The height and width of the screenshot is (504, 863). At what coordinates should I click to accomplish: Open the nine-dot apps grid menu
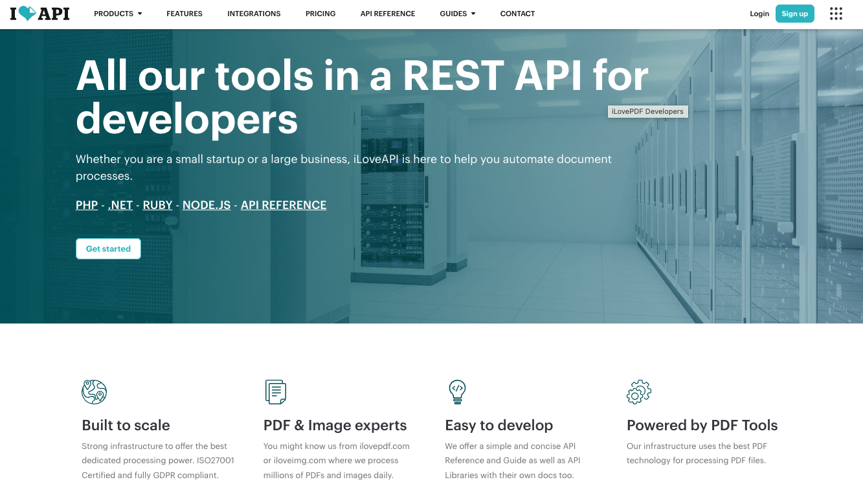pyautogui.click(x=836, y=14)
